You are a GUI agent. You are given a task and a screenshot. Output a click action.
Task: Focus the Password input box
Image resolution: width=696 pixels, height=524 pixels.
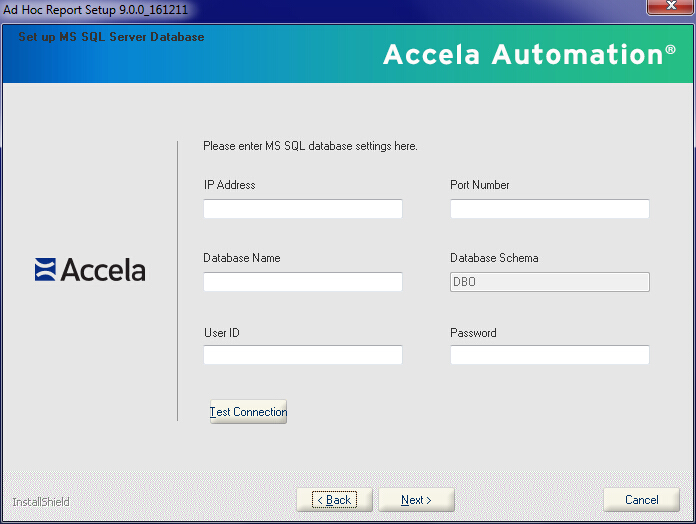(549, 355)
